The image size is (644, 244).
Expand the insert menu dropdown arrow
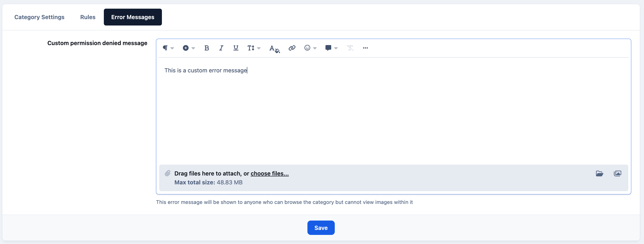[x=193, y=48]
